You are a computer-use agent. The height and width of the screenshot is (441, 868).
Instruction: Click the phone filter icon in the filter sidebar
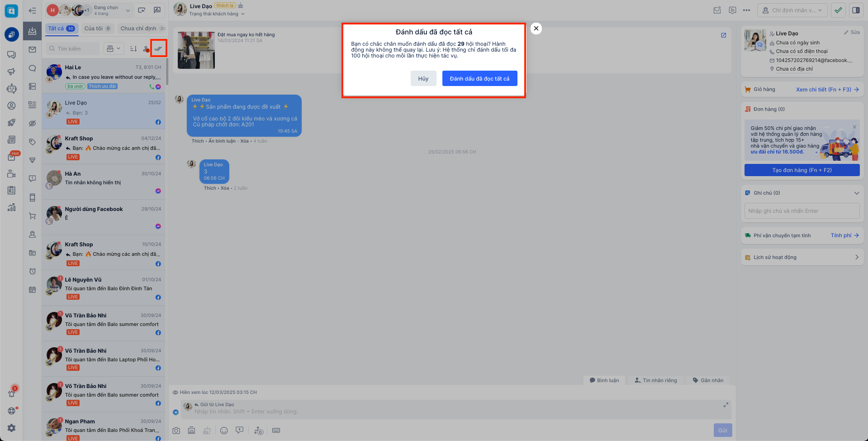pyautogui.click(x=32, y=197)
